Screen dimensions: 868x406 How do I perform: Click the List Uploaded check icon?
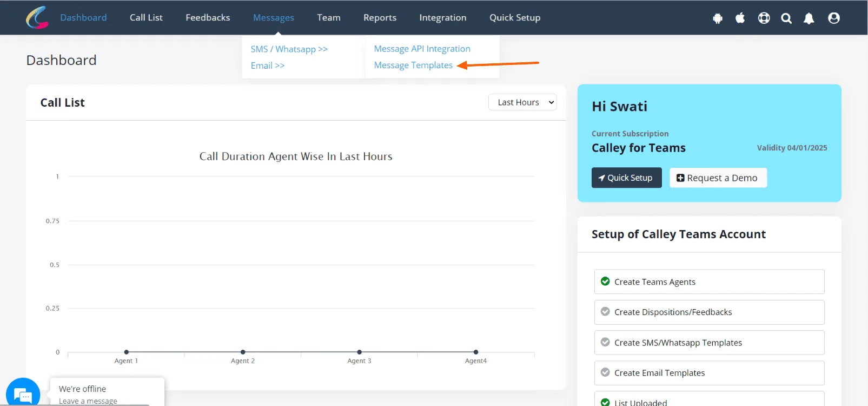tap(605, 402)
